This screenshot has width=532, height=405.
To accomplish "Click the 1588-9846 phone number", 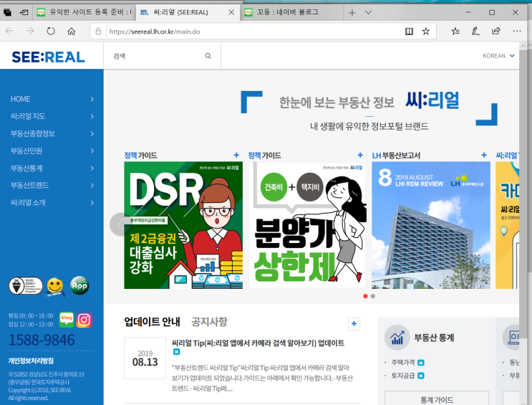I will pyautogui.click(x=42, y=340).
